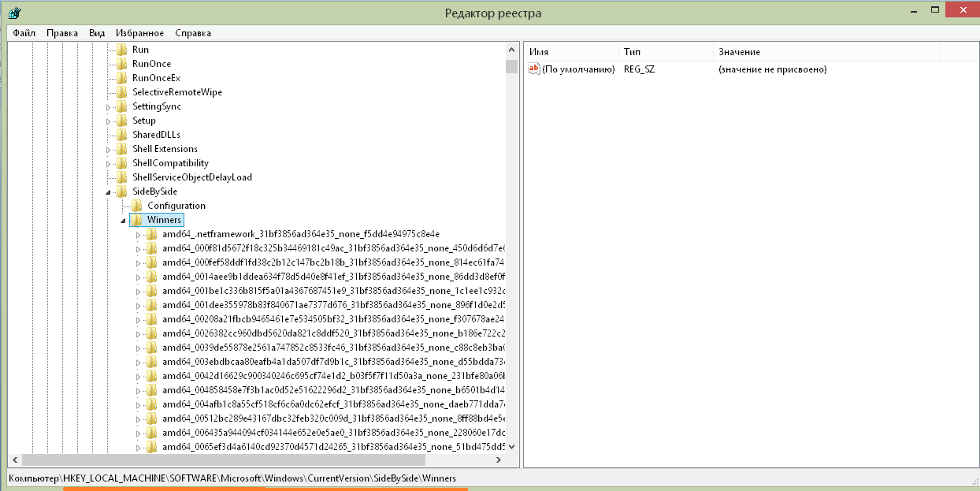
Task: Expand the ShellCompatibility key
Action: 109,163
